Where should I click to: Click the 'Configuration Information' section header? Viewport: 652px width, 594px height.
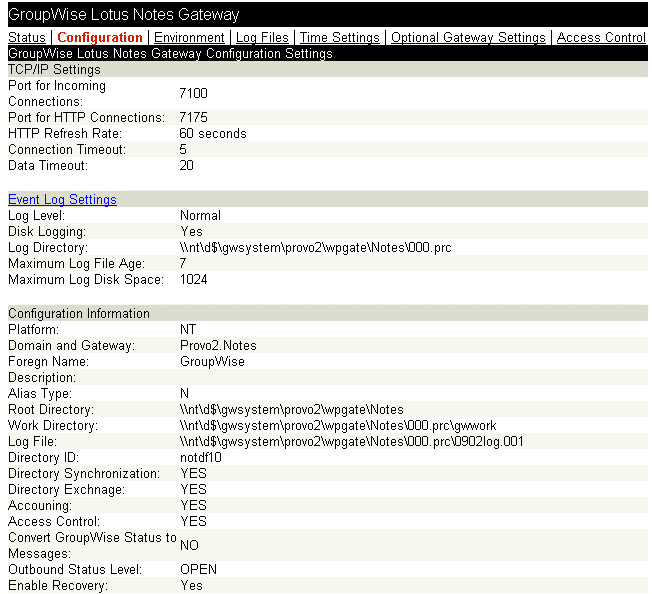[79, 313]
